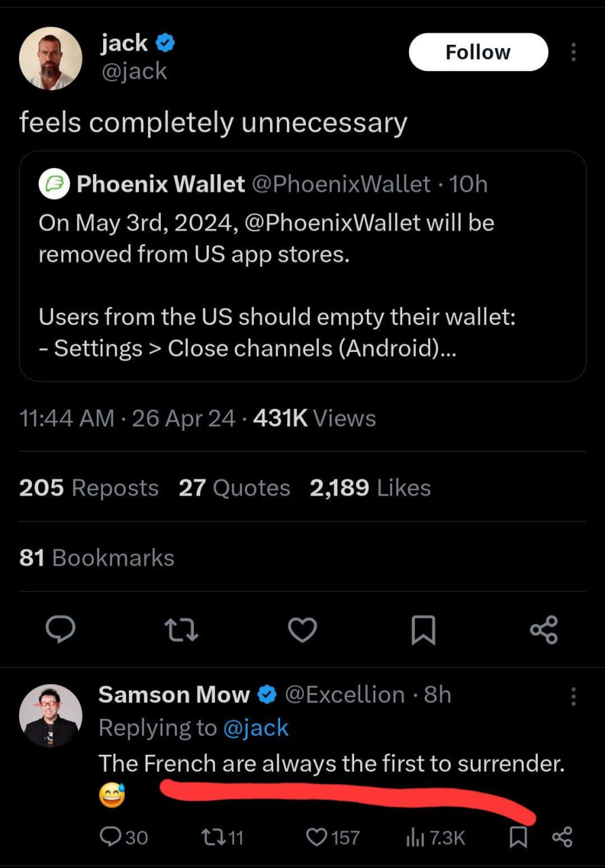The height and width of the screenshot is (868, 605).
Task: Tap the @jack mention in reply
Action: tap(256, 728)
